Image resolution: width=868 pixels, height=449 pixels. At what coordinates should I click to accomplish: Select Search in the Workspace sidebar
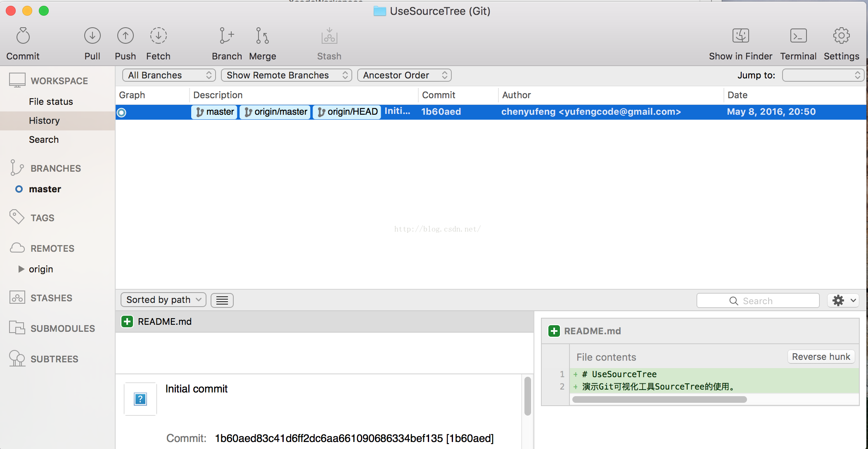pyautogui.click(x=44, y=139)
